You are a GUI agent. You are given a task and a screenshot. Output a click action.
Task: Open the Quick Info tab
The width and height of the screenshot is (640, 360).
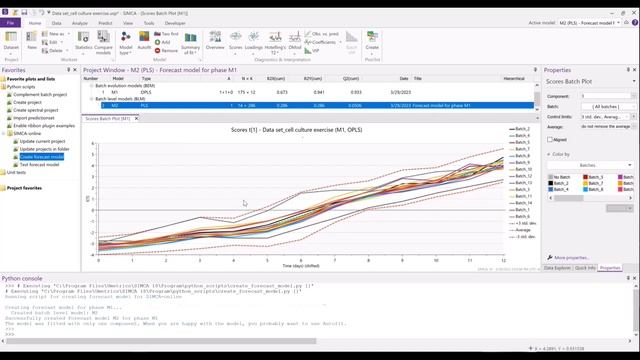coord(585,268)
